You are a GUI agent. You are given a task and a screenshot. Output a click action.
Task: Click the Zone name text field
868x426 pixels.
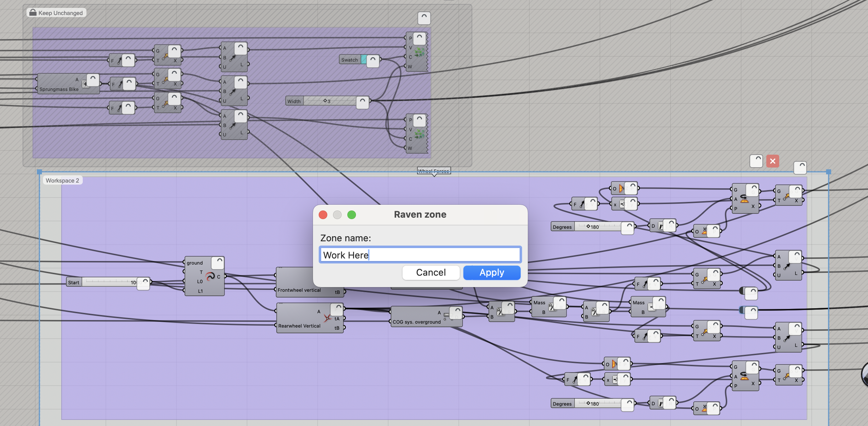[420, 255]
